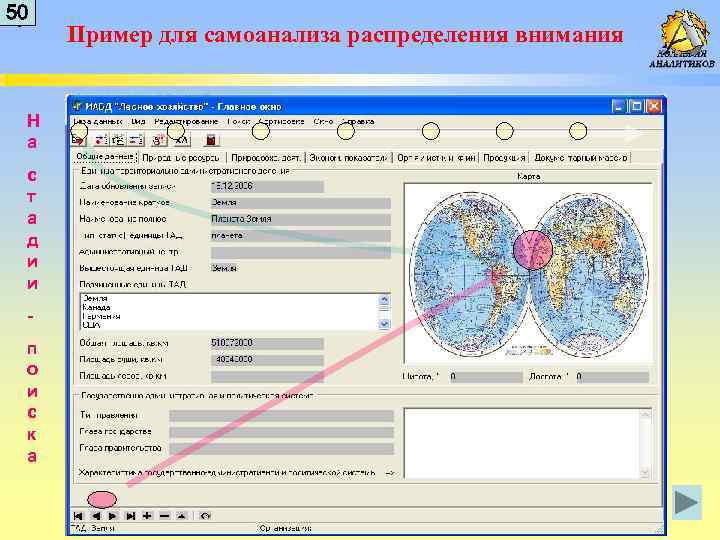Click the down arrow of the text area scrollbar

coord(645,472)
